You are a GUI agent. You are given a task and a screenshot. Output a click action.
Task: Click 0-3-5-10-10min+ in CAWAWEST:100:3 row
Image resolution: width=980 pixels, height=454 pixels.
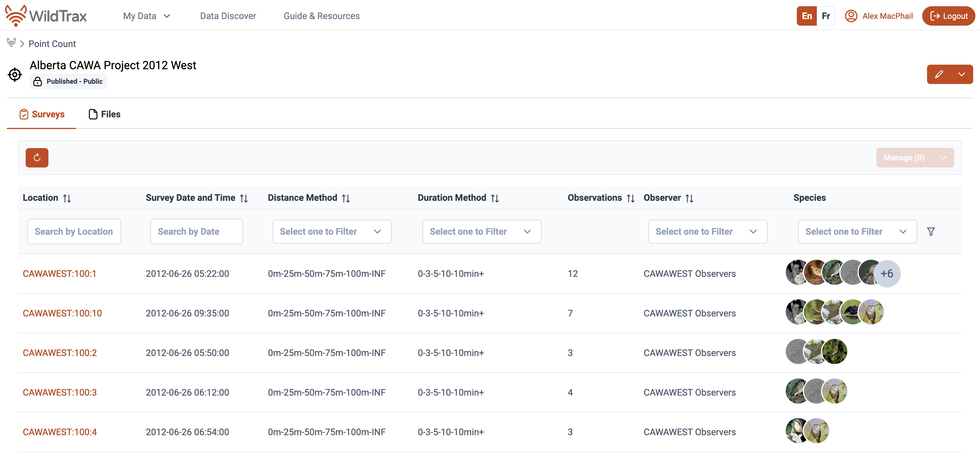[450, 392]
